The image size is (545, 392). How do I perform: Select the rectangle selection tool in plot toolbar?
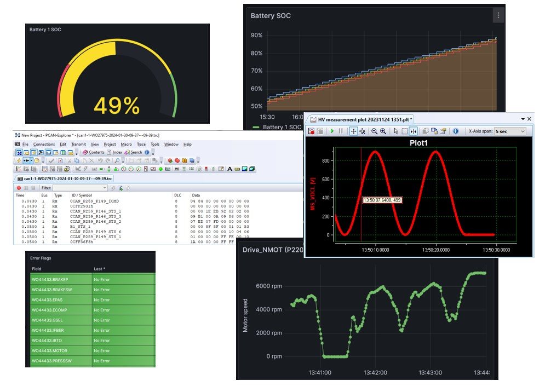405,131
